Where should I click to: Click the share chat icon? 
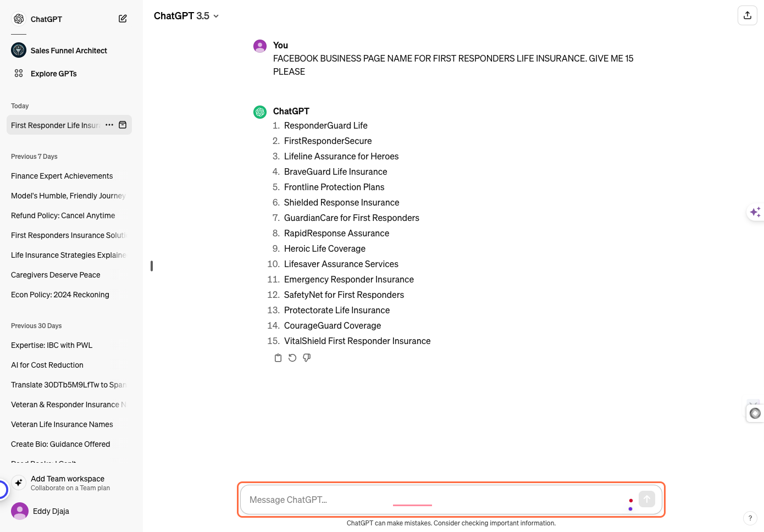pyautogui.click(x=747, y=15)
